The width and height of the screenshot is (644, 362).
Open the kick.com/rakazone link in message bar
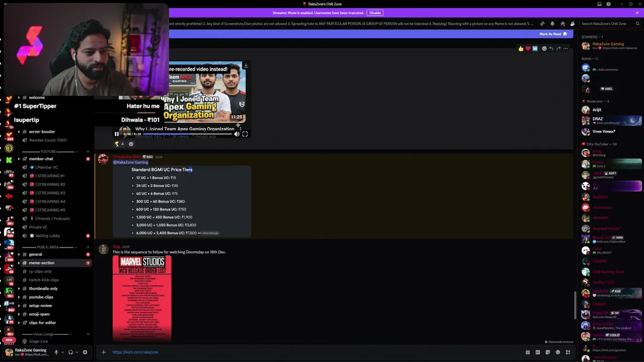click(x=135, y=352)
